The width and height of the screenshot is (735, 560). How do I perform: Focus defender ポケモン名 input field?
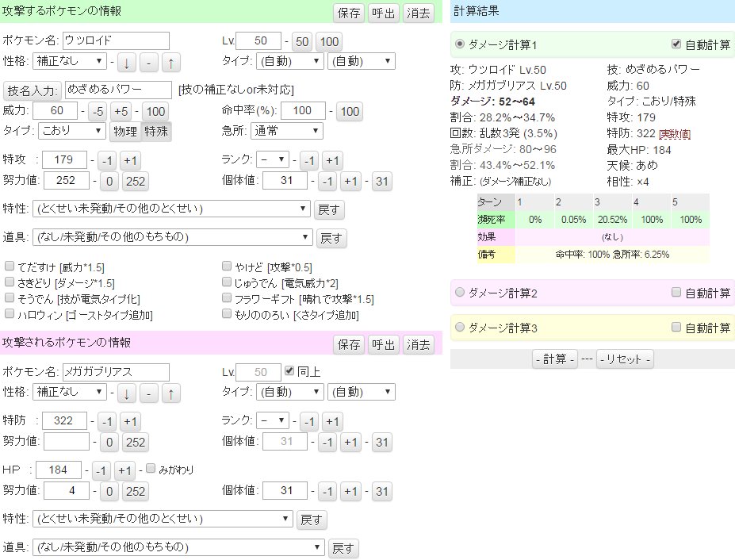(116, 372)
